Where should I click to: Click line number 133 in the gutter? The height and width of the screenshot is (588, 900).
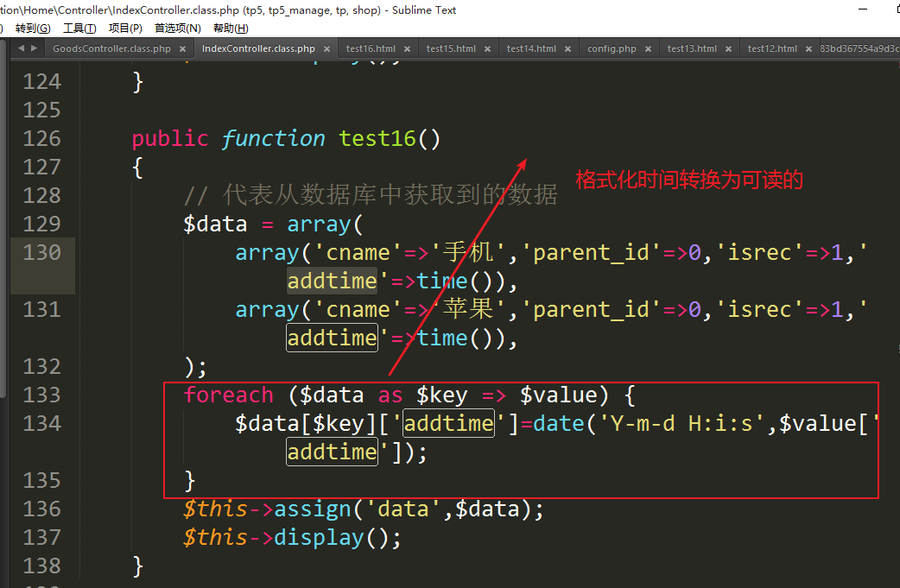pyautogui.click(x=42, y=395)
